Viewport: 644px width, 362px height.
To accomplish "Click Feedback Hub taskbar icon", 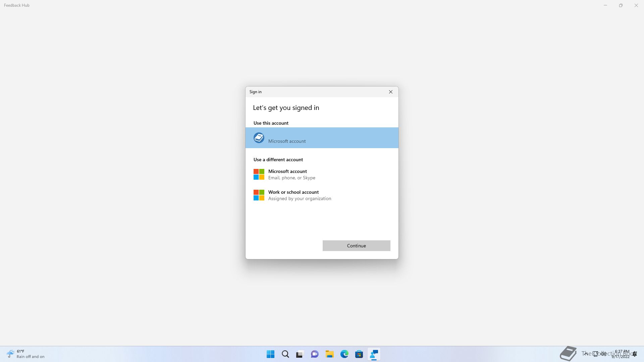I will click(x=374, y=354).
